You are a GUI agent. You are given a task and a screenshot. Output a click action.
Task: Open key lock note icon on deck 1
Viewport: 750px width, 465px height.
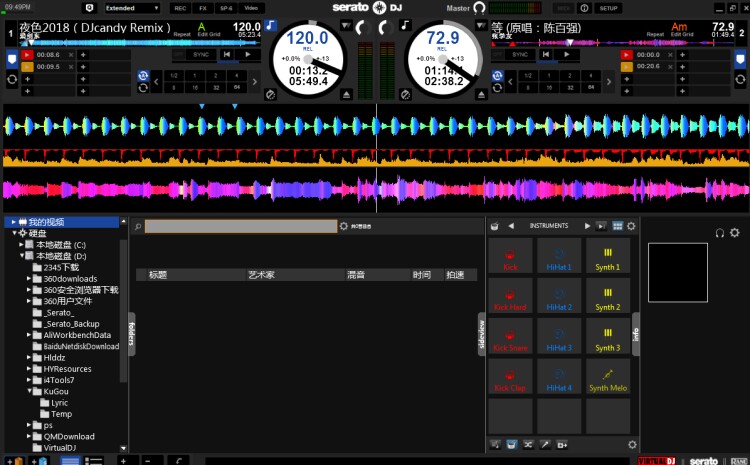pos(271,25)
